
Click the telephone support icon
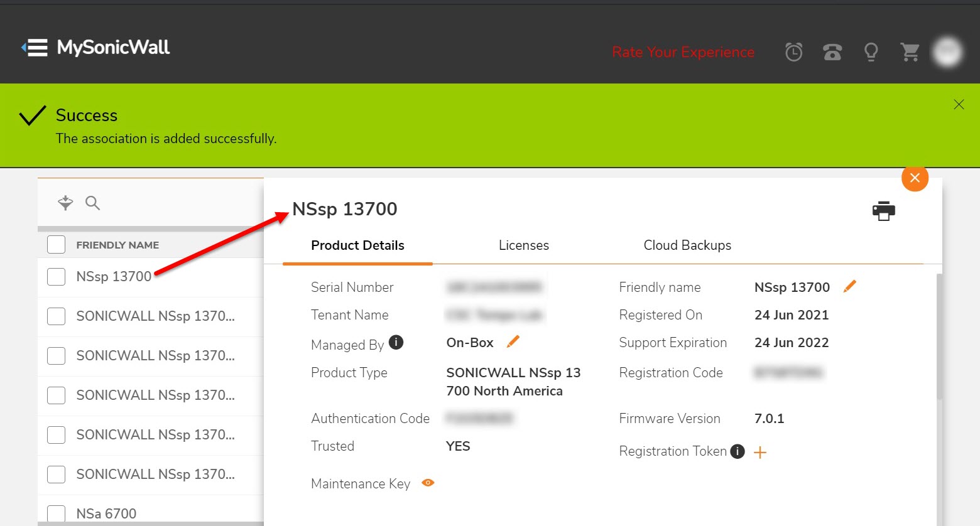coord(832,51)
